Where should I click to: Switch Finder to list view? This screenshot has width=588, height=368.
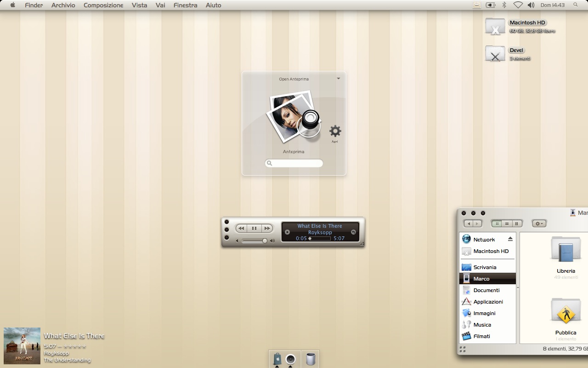pos(507,224)
